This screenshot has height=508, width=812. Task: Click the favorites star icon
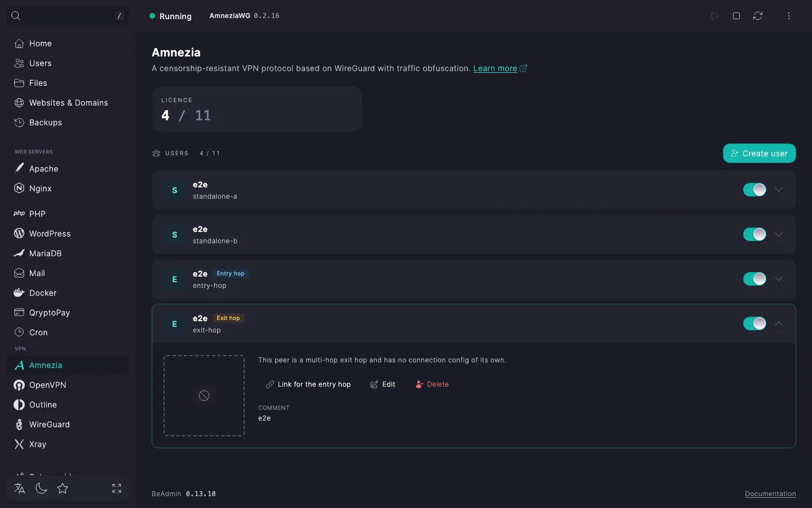pos(63,488)
